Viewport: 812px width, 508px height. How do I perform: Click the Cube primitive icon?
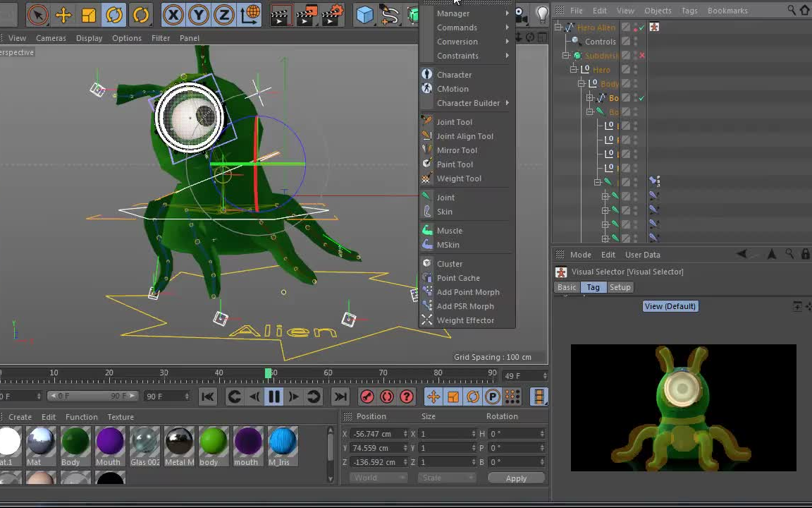(x=364, y=14)
